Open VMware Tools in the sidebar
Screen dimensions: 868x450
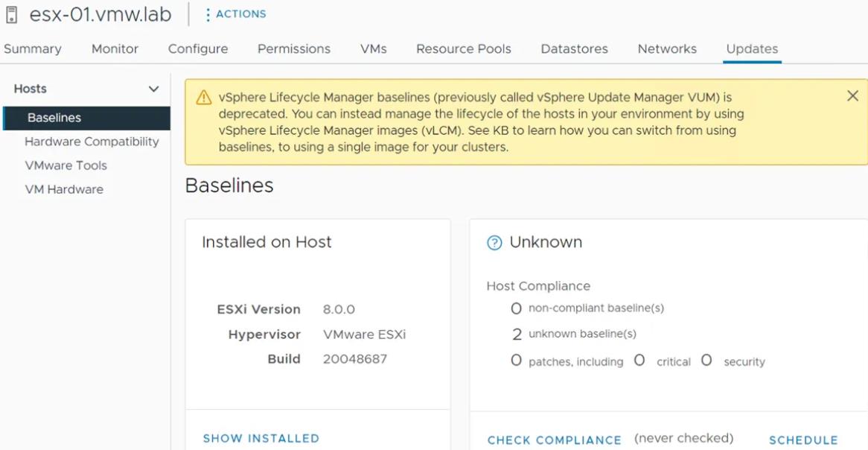click(x=66, y=165)
